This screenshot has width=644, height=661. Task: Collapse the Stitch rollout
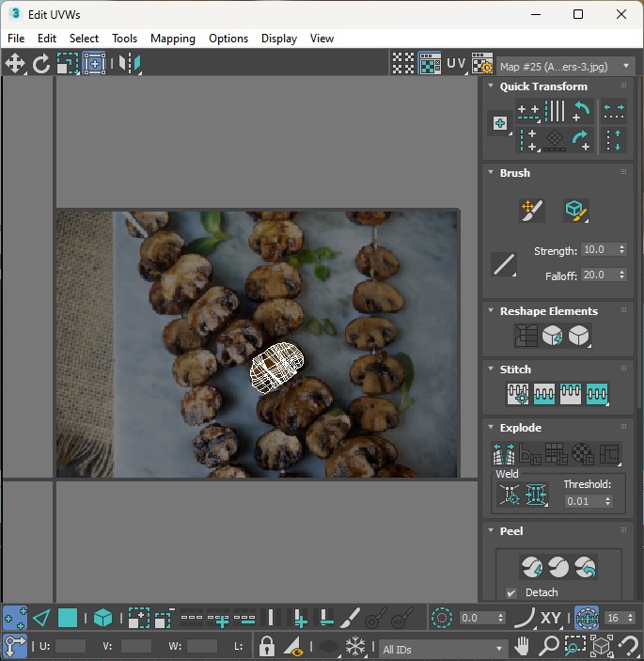[491, 369]
